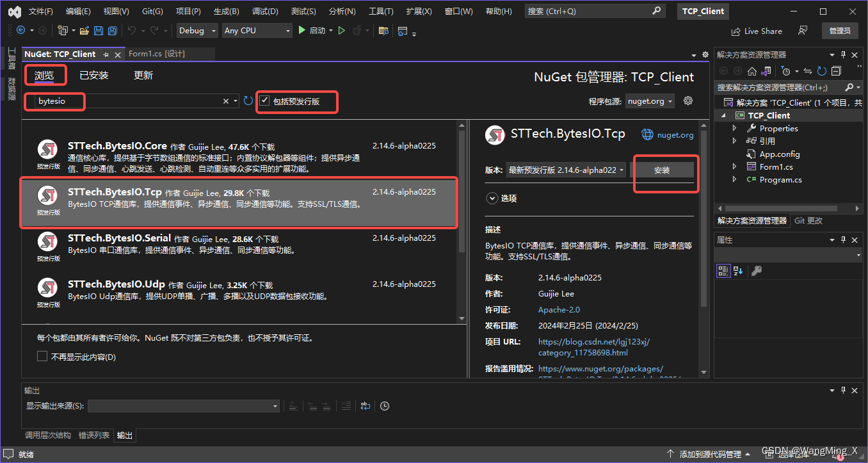Open the Call Hierarchy tab
Viewport: 868px width, 463px height.
pos(48,435)
